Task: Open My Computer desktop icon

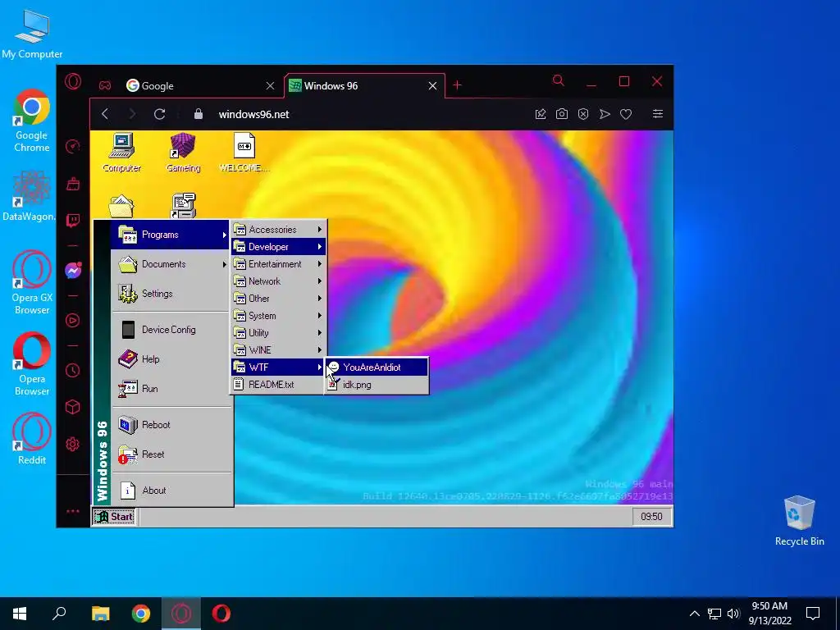Action: [32, 33]
